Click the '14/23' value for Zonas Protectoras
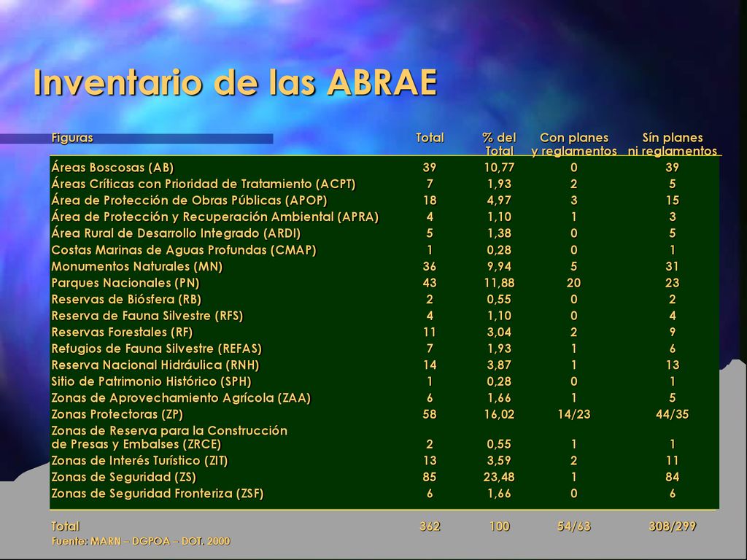This screenshot has height=560, width=747. click(x=574, y=414)
